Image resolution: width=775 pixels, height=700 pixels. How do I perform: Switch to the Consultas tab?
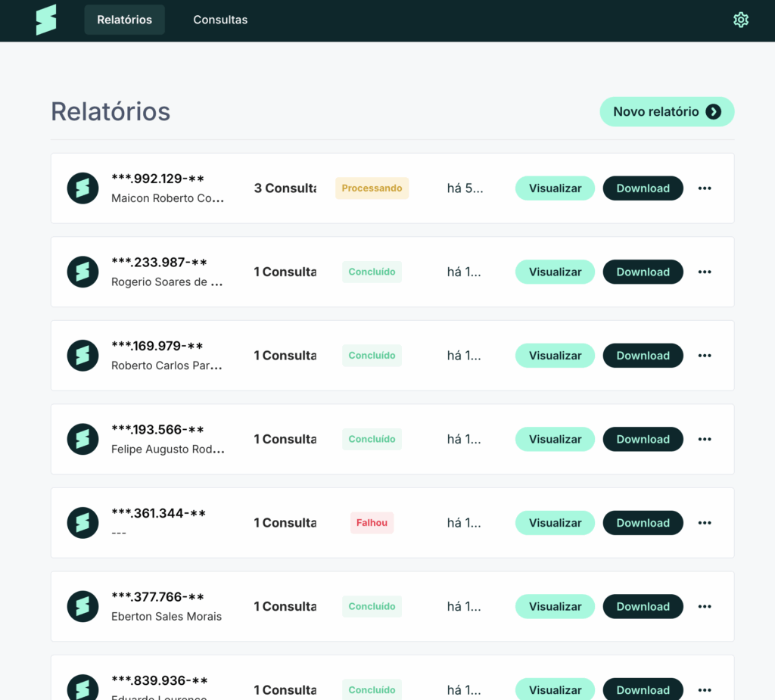pyautogui.click(x=220, y=20)
